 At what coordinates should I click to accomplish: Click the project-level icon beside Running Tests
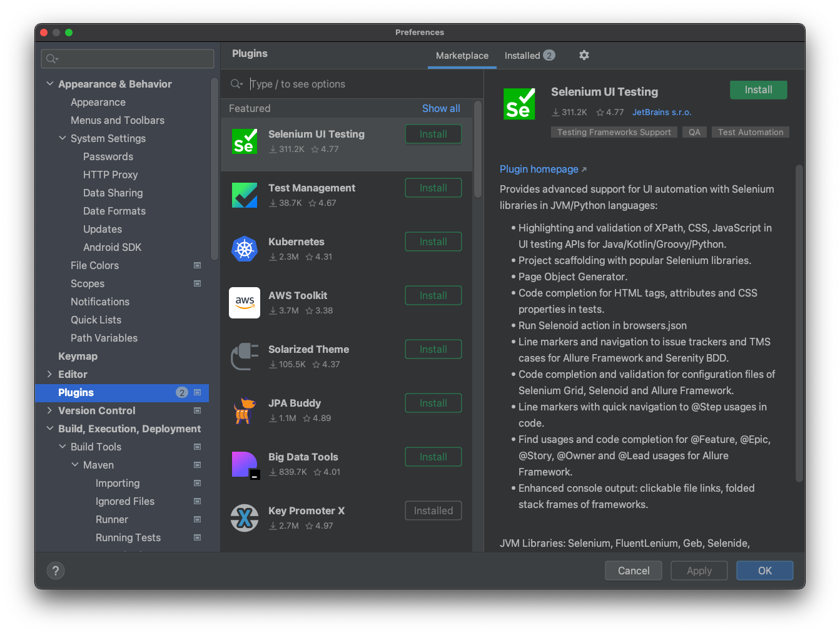click(198, 537)
